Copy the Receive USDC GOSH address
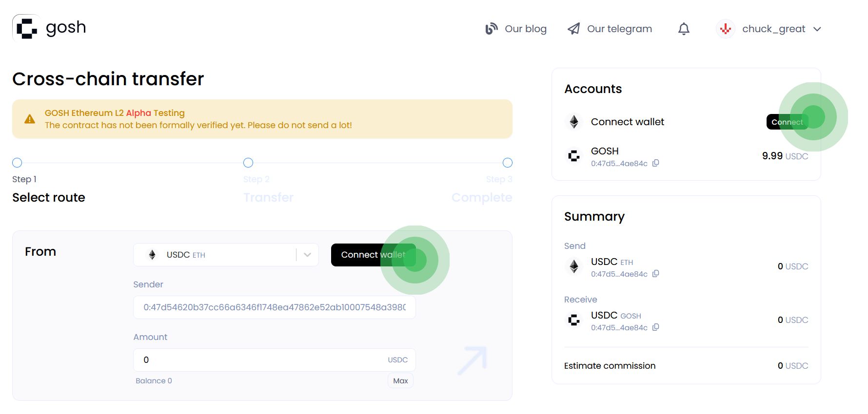 click(x=656, y=327)
